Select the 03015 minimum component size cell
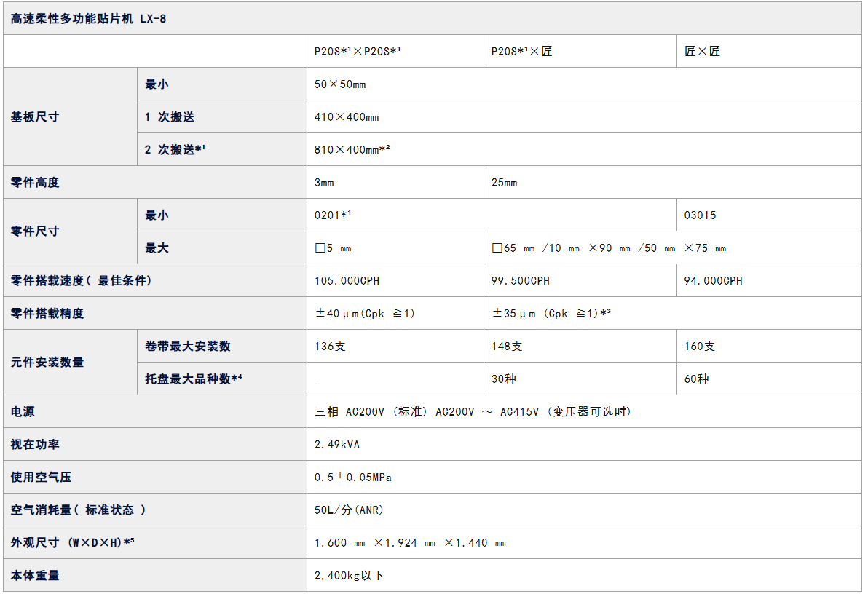The image size is (868, 594). pos(700,215)
